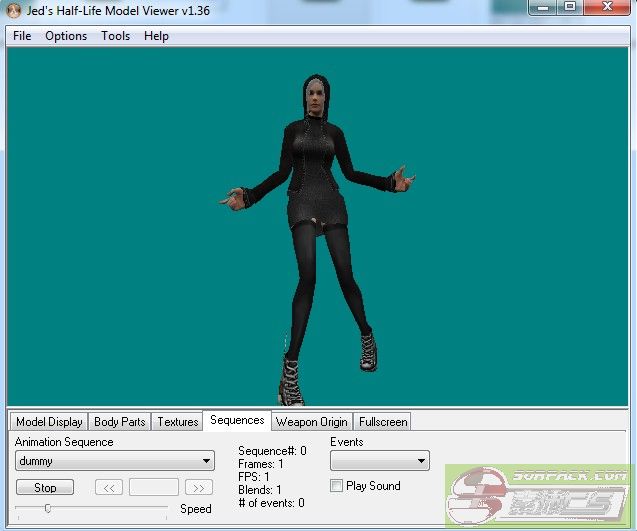
Task: Select the Weapon Origin tab
Action: click(x=311, y=422)
